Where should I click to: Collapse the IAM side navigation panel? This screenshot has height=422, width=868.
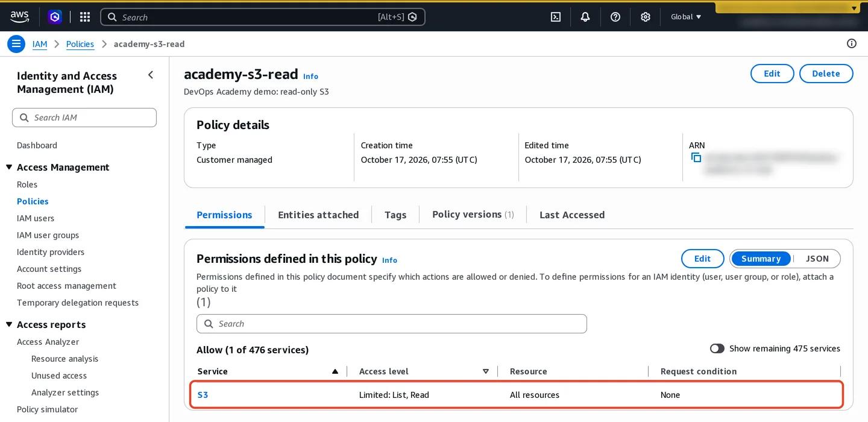click(x=151, y=75)
